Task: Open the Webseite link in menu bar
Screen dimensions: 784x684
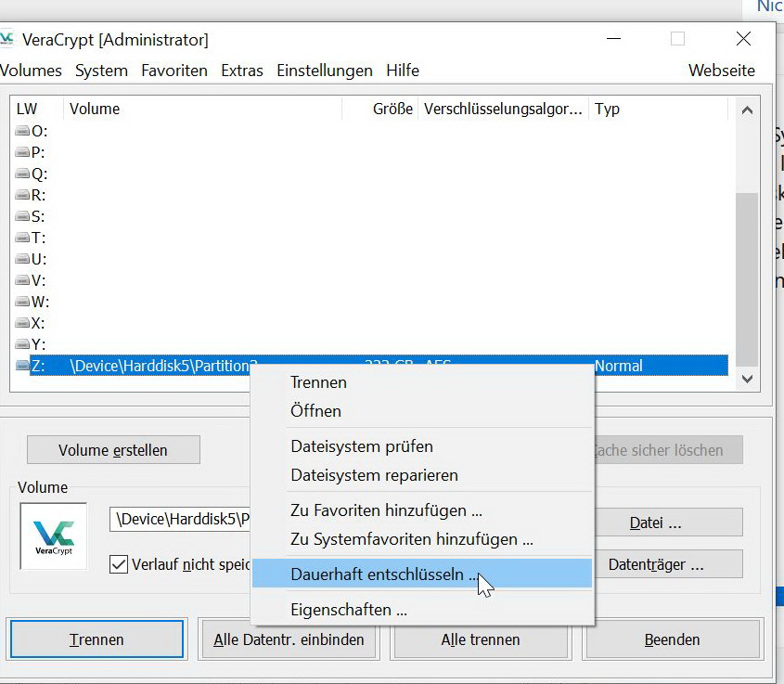Action: pos(722,71)
